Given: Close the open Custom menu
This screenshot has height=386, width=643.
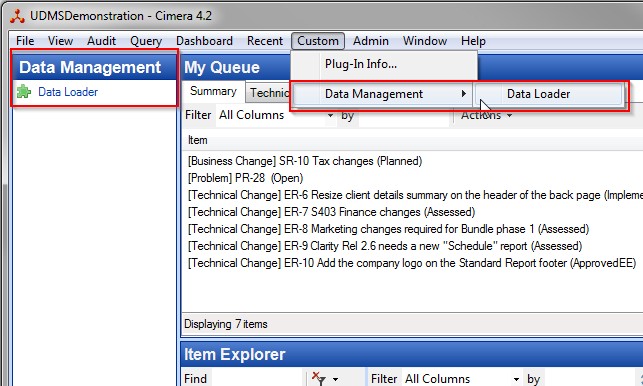Looking at the screenshot, I should pyautogui.click(x=318, y=41).
